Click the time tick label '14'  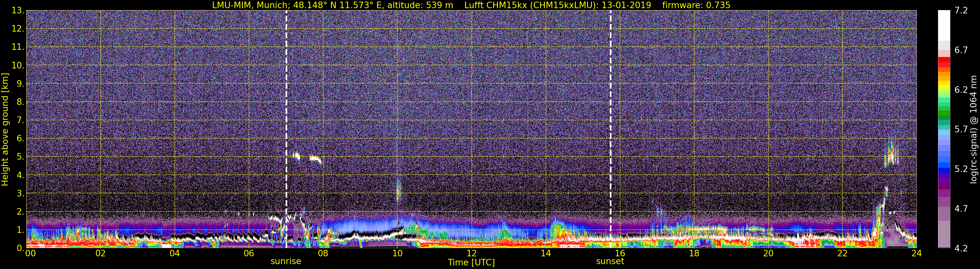(545, 254)
